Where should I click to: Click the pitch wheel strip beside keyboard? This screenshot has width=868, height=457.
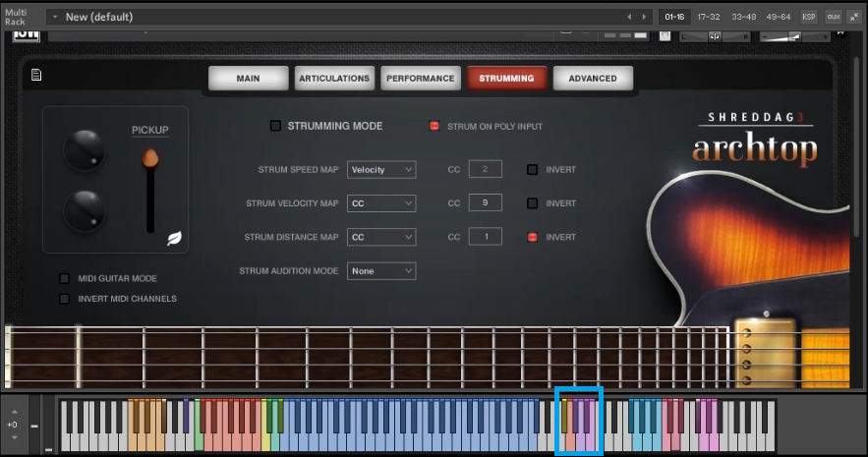pos(34,426)
